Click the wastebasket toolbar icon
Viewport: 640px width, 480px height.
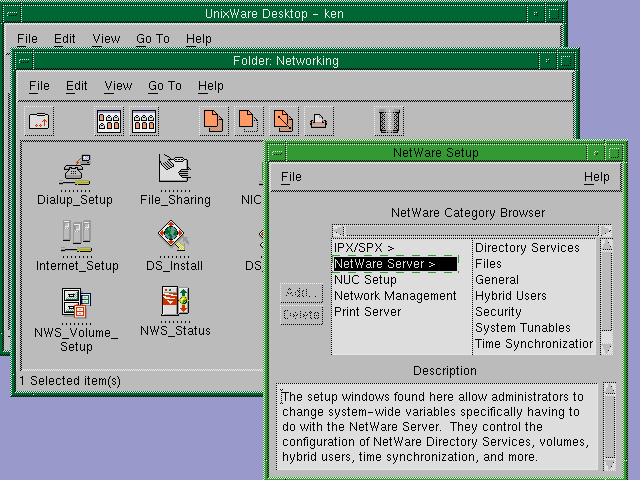click(389, 121)
